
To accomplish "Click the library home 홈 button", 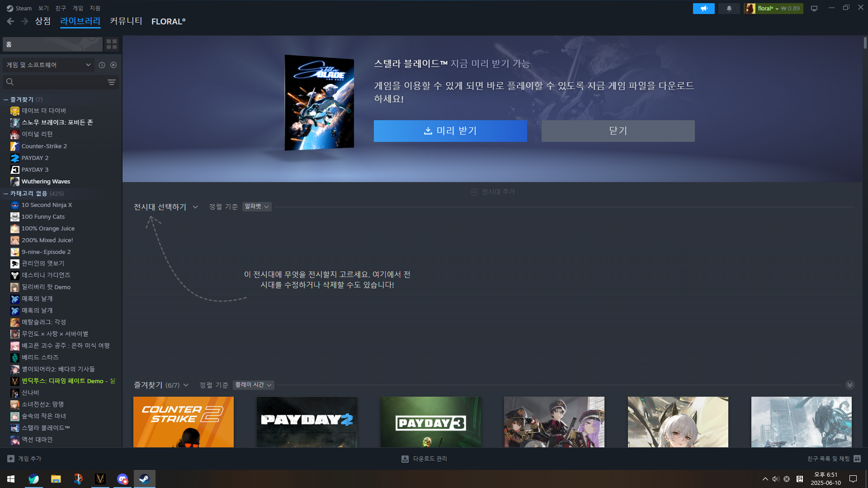I will point(52,44).
